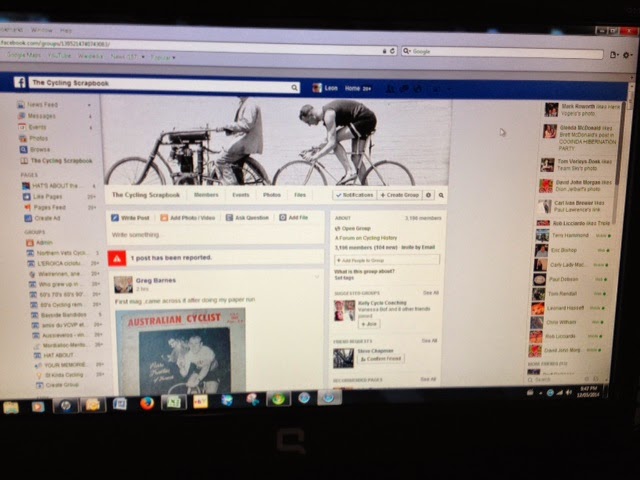
Task: Open chat with Tom Randall
Action: tap(571, 293)
